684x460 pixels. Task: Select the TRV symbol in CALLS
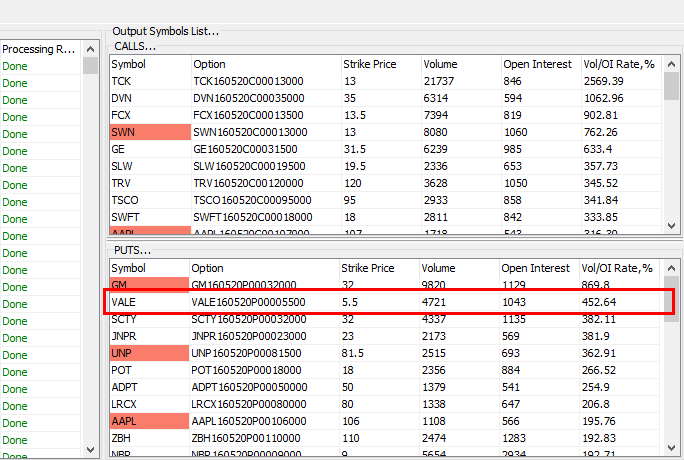(121, 183)
